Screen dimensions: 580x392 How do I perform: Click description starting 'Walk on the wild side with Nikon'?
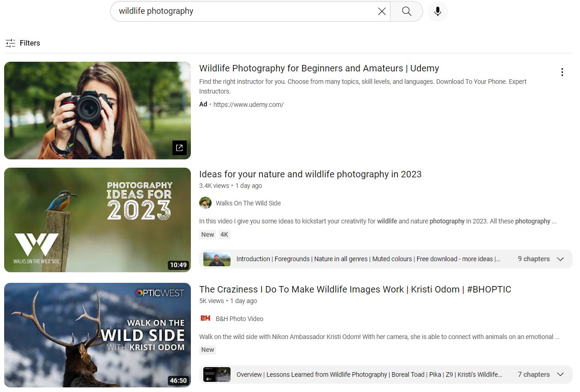point(379,337)
